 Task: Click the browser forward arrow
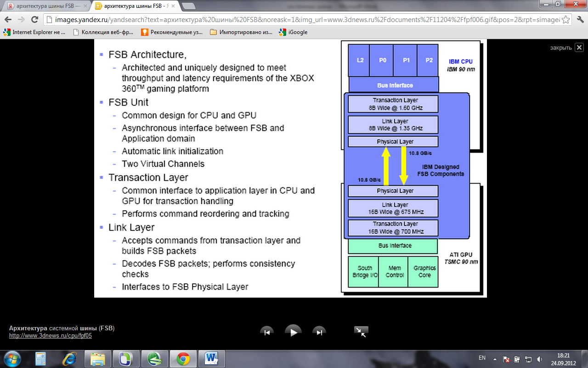point(21,19)
